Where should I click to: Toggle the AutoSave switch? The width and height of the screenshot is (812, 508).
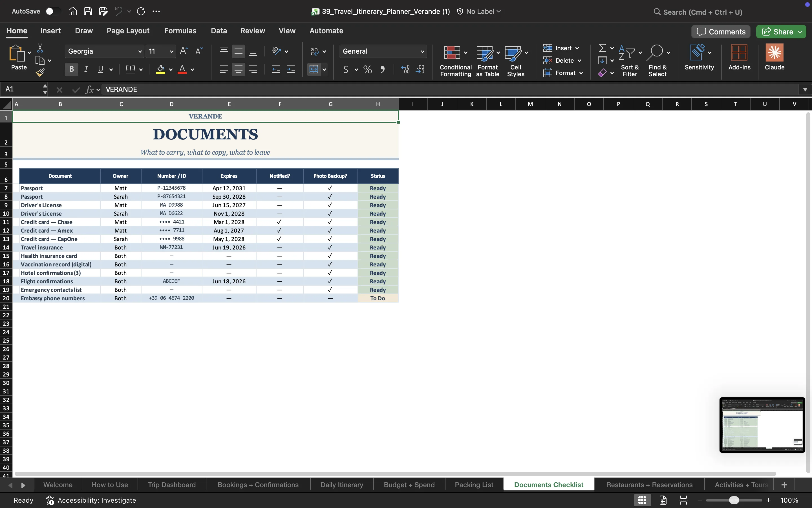(x=53, y=11)
